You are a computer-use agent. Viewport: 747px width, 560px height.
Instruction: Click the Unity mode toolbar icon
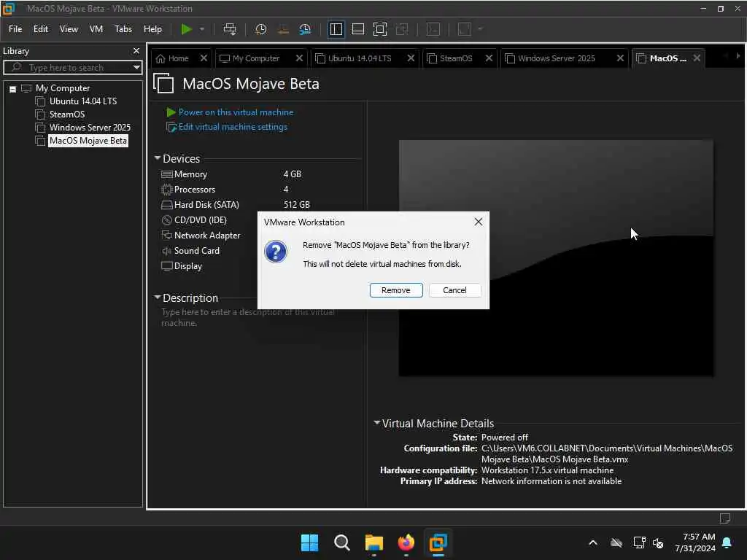point(402,29)
